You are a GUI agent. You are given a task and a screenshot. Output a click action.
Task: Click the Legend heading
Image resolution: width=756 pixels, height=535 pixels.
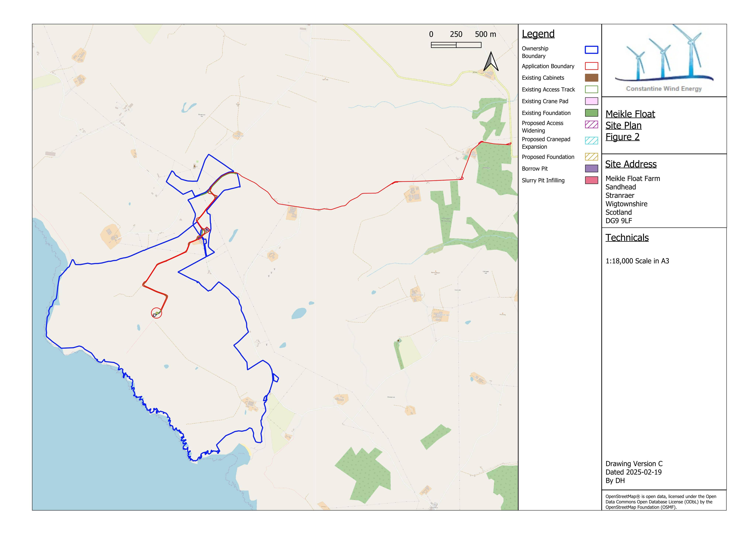[538, 34]
